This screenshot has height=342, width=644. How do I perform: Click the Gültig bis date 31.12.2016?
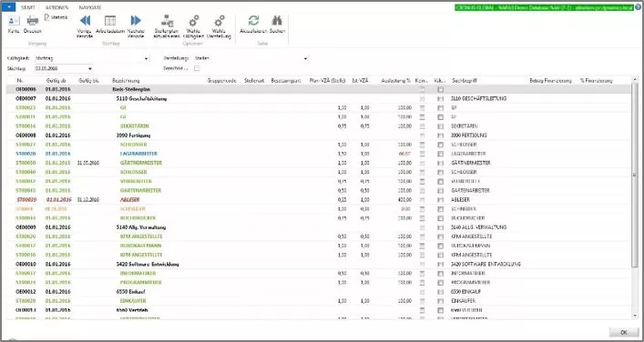point(88,200)
